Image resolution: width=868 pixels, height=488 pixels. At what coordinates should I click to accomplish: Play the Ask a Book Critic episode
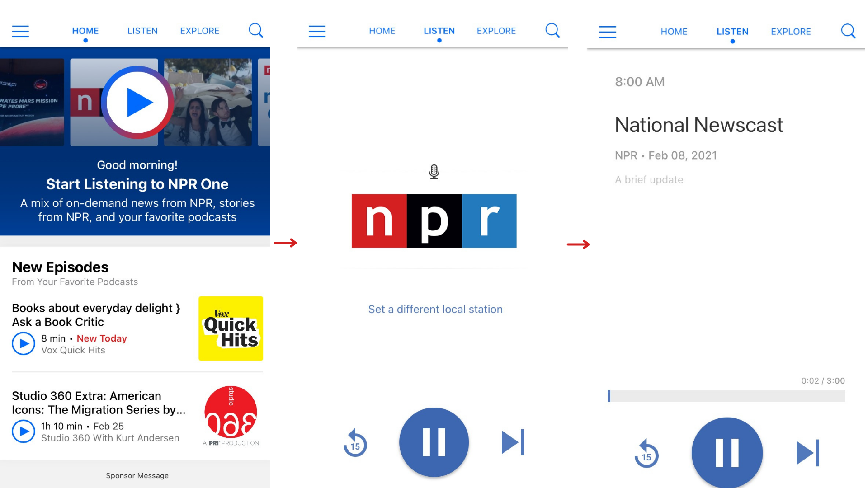click(24, 343)
